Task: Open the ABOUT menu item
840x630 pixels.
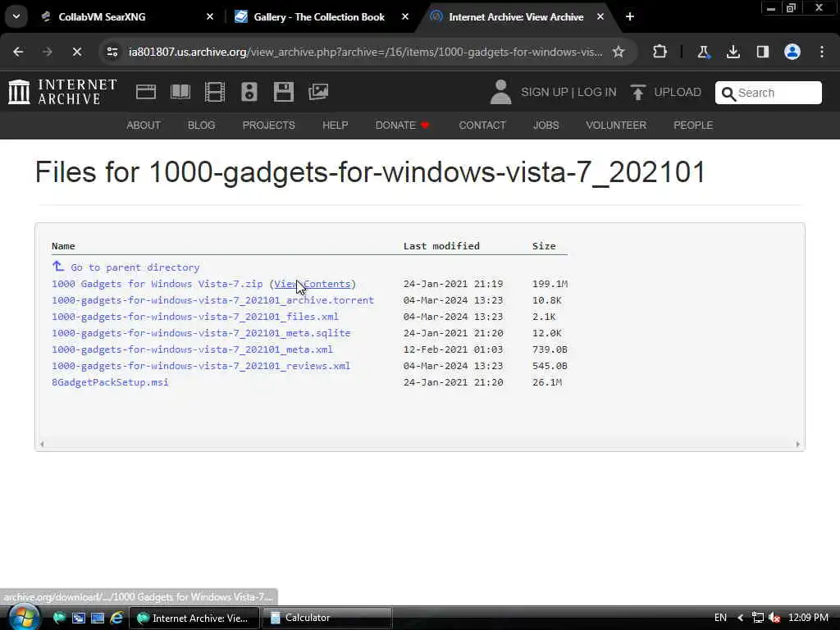Action: pyautogui.click(x=144, y=126)
